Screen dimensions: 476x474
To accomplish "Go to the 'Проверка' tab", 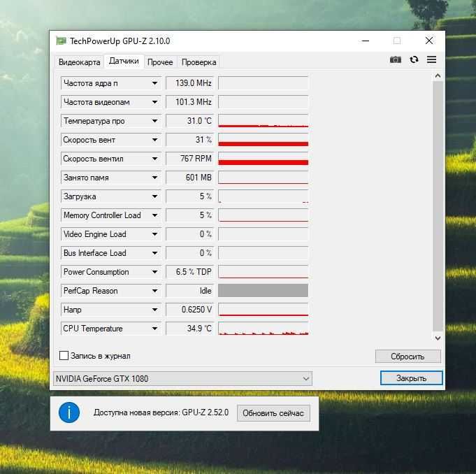I will point(199,62).
